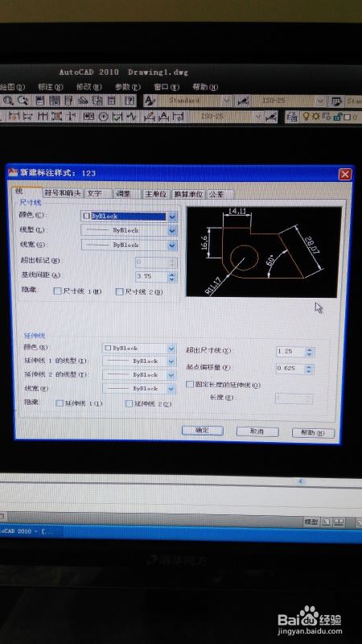Toggle the layer on/off light bulb icon
This screenshot has height=644, width=362.
(x=306, y=117)
